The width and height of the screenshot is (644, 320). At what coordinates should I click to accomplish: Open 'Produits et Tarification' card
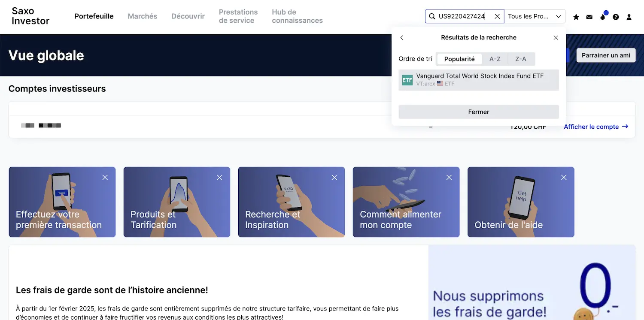tap(177, 202)
